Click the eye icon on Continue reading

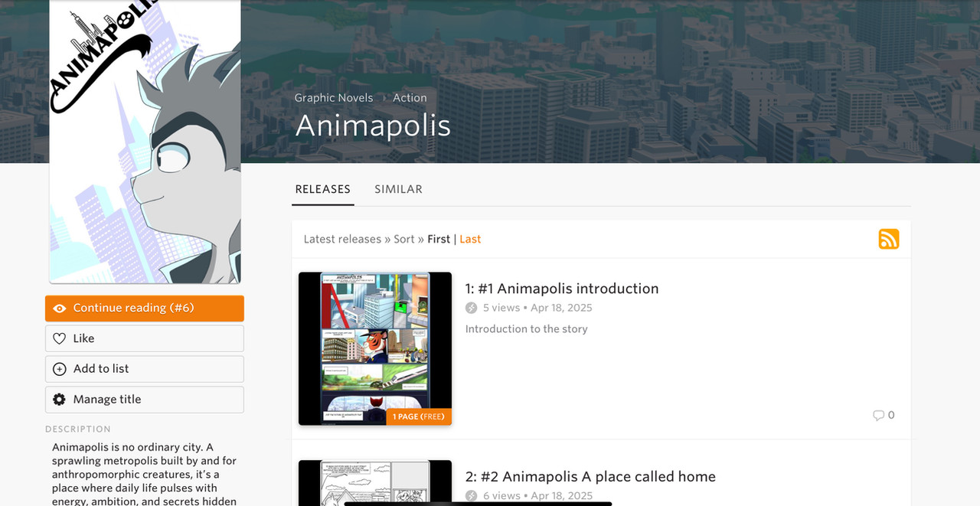(60, 308)
